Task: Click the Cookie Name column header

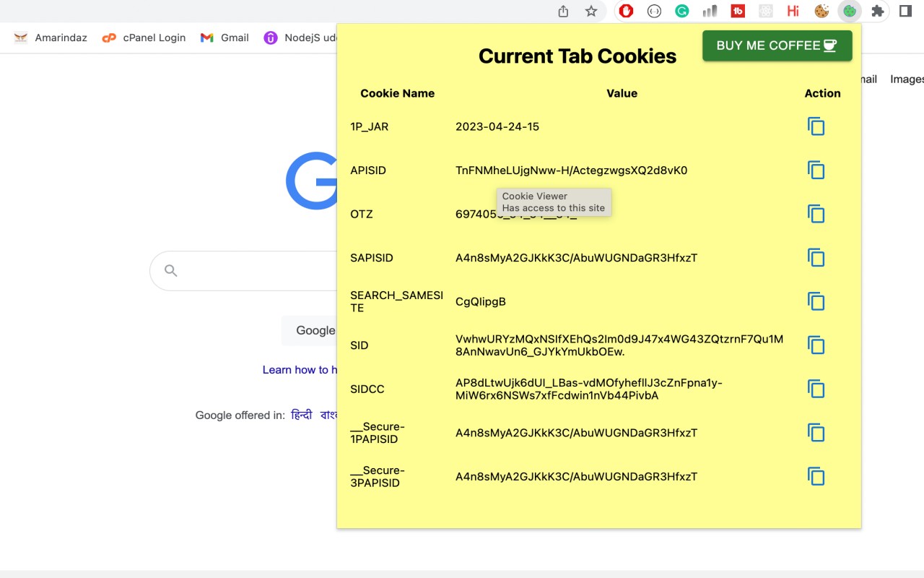Action: coord(398,93)
